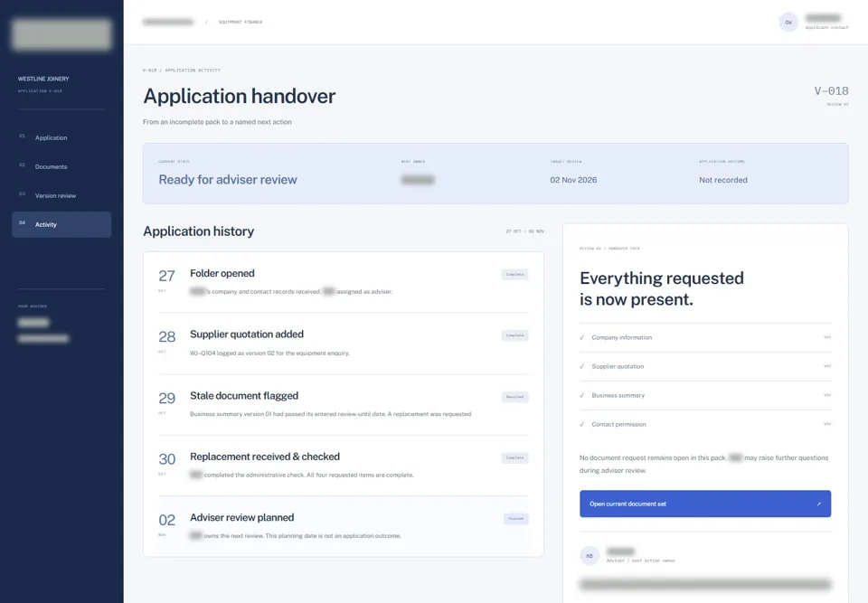The image size is (868, 603).
Task: Click the 27 Oct - 02 Nov date range label
Action: [524, 231]
